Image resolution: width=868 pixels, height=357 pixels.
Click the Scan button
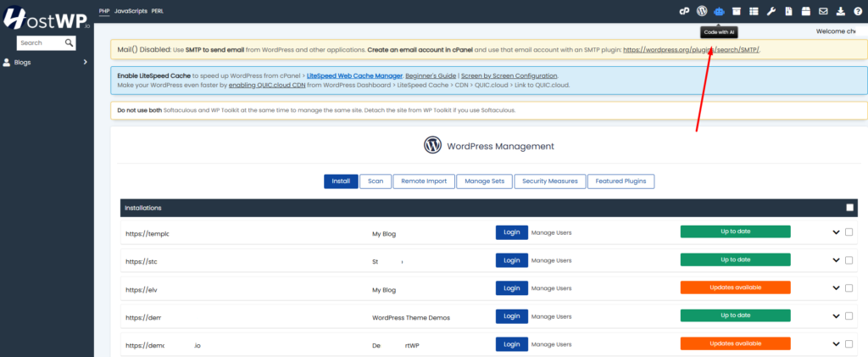click(x=376, y=181)
